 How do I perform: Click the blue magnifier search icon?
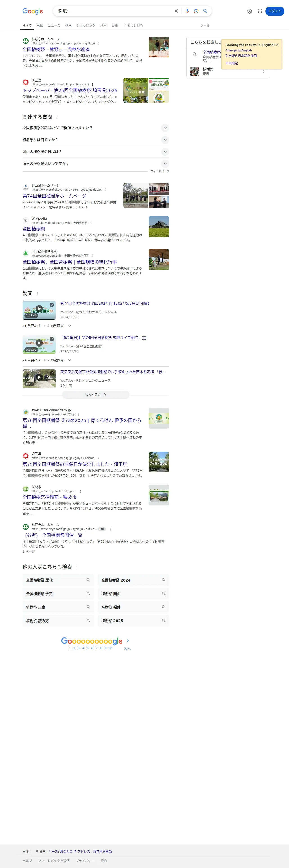click(205, 11)
